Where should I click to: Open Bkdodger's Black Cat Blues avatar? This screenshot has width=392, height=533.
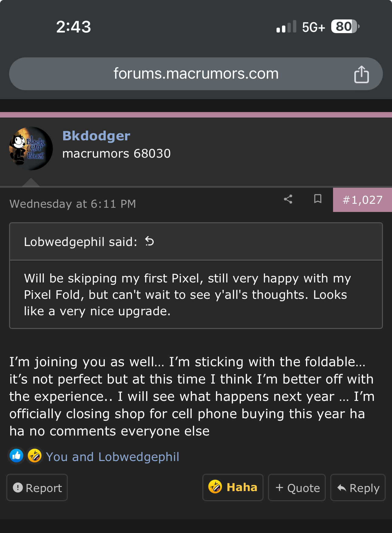(x=31, y=149)
